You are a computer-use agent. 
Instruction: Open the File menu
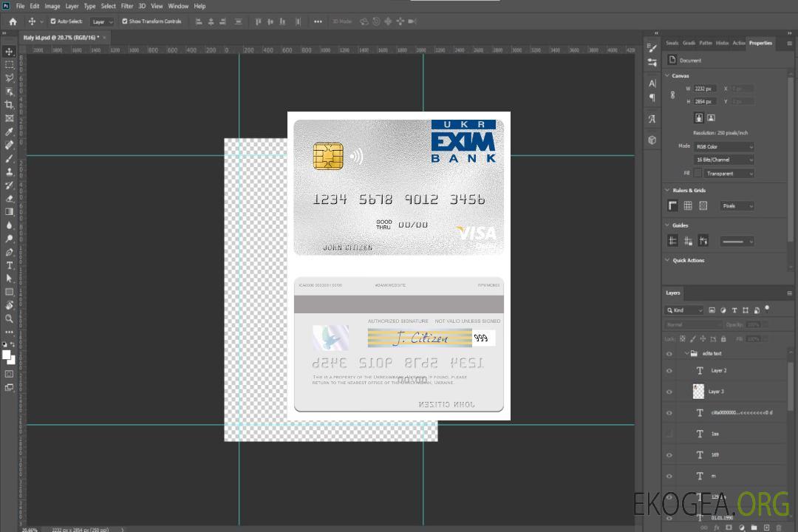pos(21,6)
